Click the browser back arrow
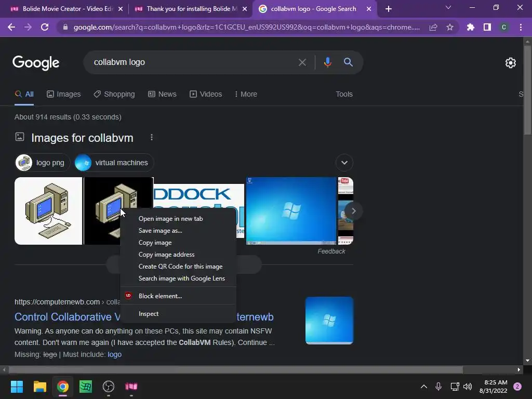 coord(11,27)
